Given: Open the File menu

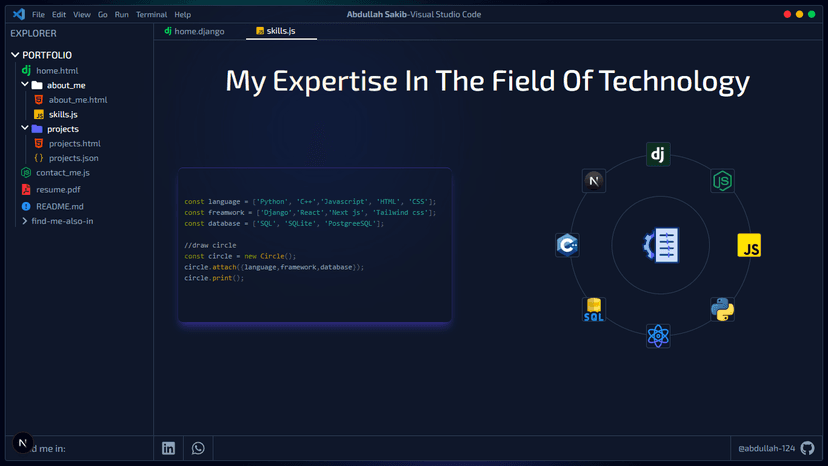Looking at the screenshot, I should tap(38, 15).
